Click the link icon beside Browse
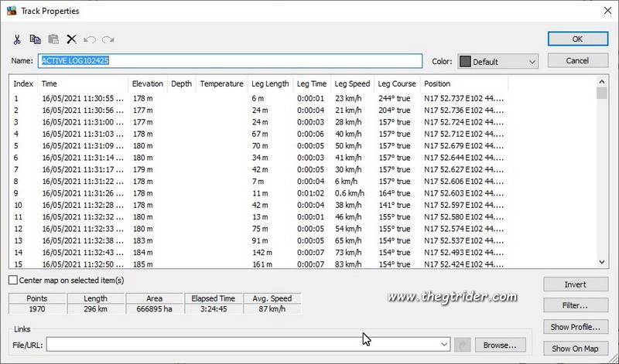 coord(463,344)
